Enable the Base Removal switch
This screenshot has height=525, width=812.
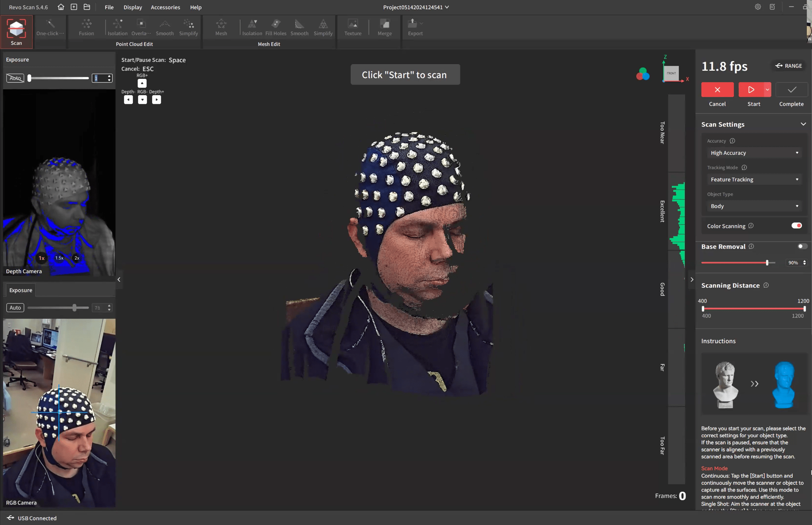[x=802, y=247]
